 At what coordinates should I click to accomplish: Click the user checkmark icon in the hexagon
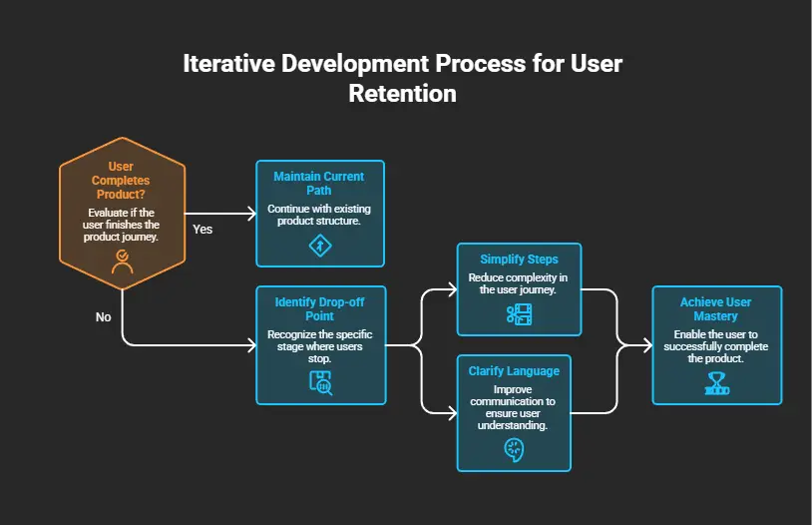click(x=123, y=262)
